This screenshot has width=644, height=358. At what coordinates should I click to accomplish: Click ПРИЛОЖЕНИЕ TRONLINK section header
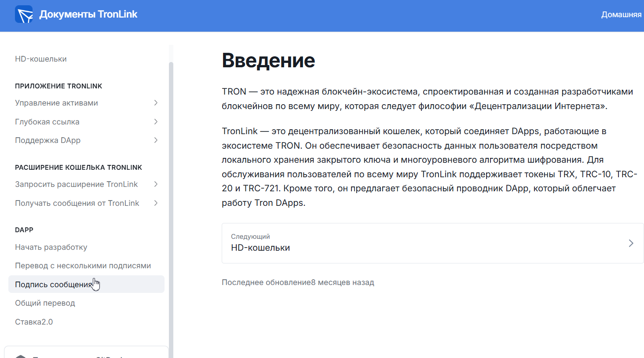(59, 86)
